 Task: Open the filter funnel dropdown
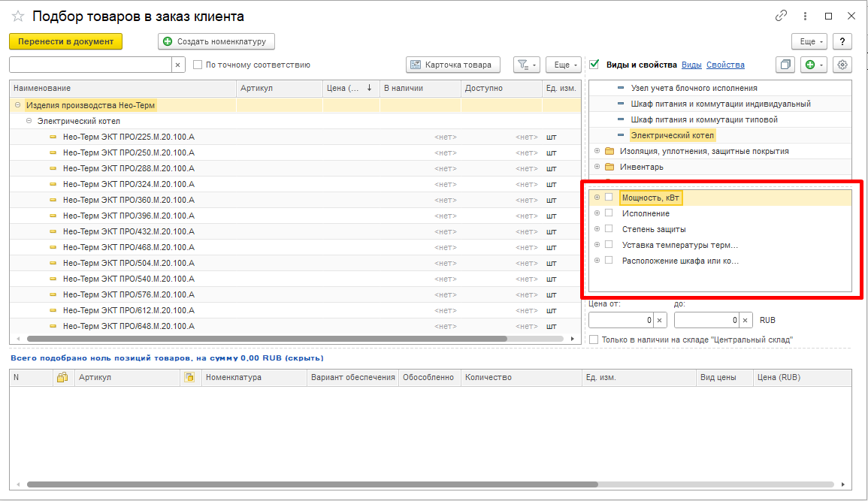[527, 65]
